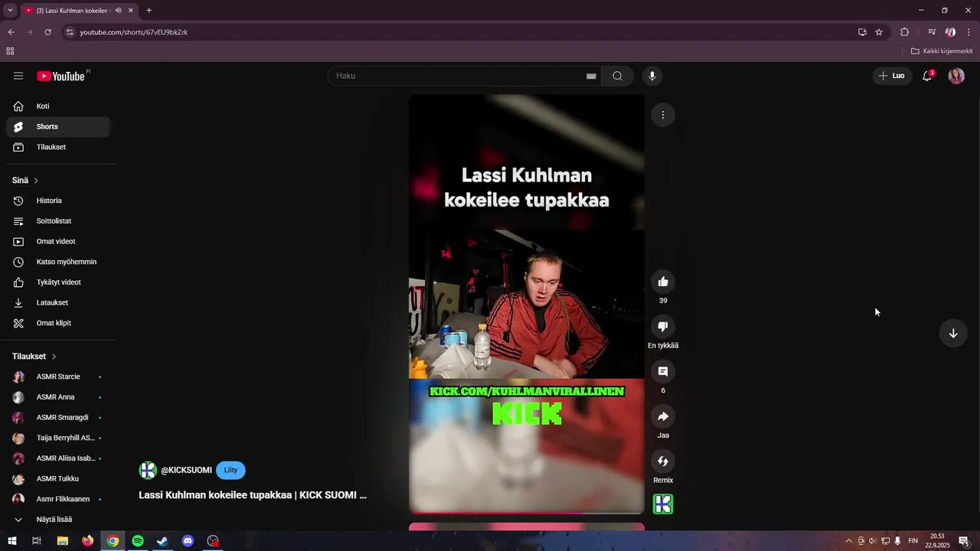980x551 pixels.
Task: Open the tab search dropdown
Action: coord(10,11)
